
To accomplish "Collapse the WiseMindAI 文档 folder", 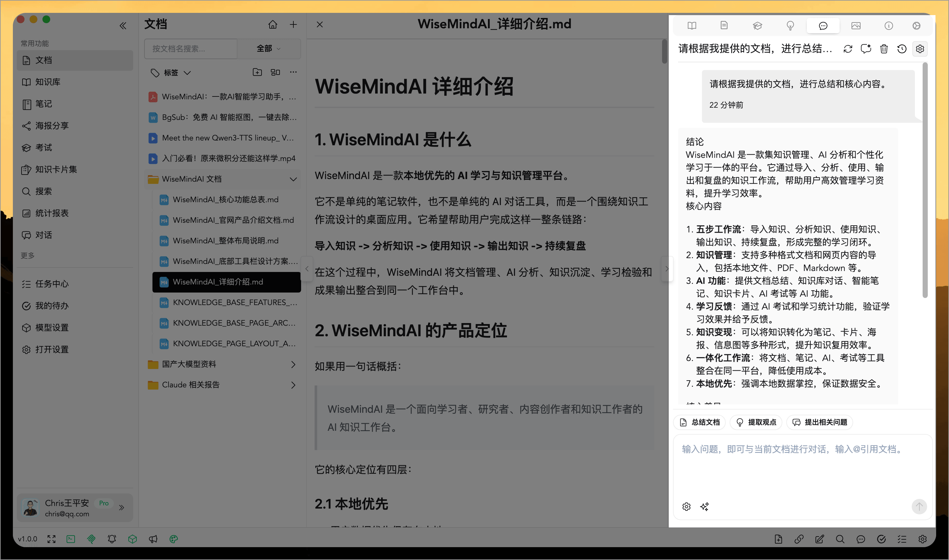I will [x=293, y=179].
